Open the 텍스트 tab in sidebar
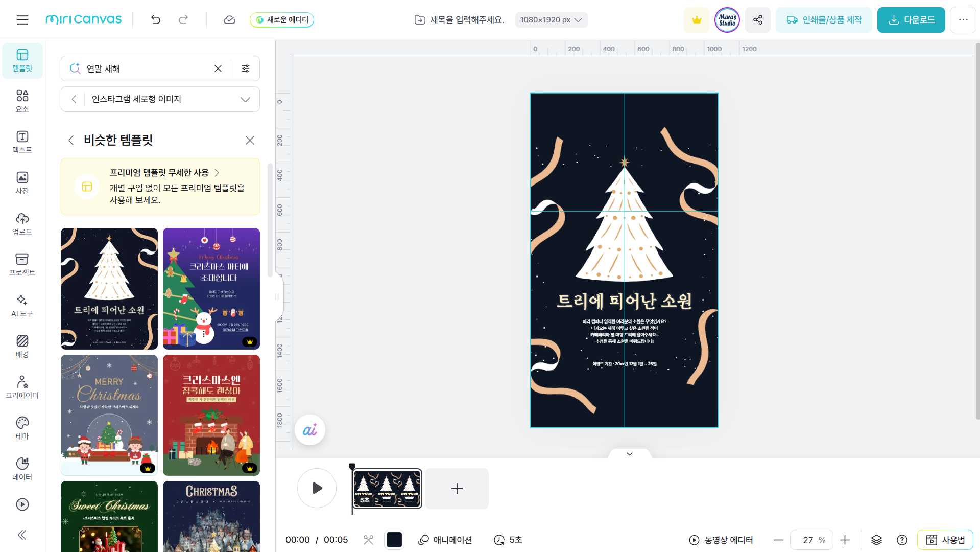This screenshot has height=552, width=980. click(x=22, y=142)
